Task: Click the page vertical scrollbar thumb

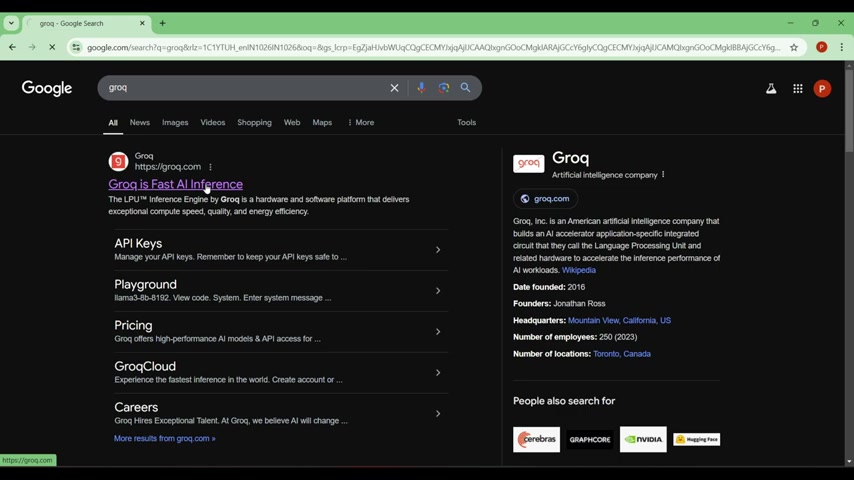Action: click(849, 111)
